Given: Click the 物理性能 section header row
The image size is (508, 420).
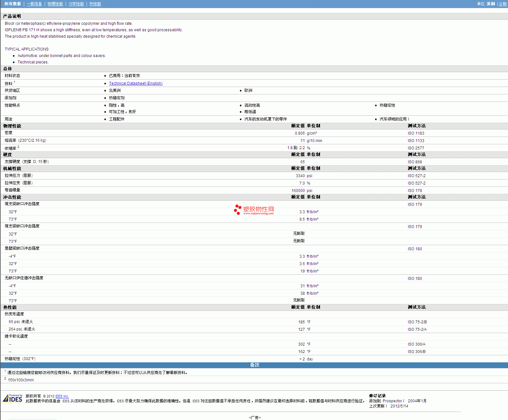Looking at the screenshot, I should click(12, 126).
